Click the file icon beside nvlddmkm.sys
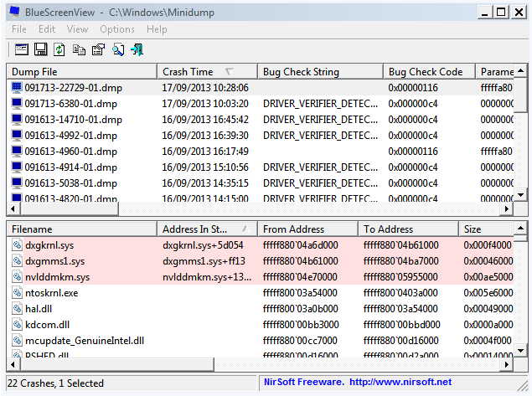This screenshot has width=532, height=396. [17, 276]
